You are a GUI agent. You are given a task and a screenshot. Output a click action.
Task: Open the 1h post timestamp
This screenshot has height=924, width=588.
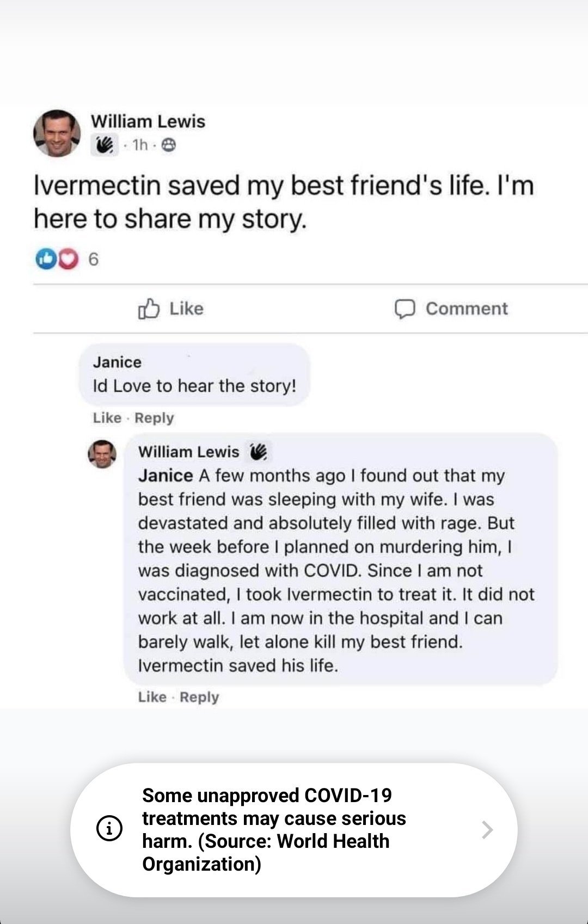coord(140,145)
